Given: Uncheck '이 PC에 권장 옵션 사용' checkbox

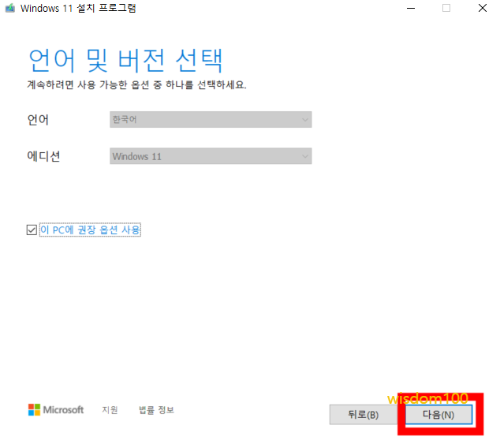Looking at the screenshot, I should (32, 230).
